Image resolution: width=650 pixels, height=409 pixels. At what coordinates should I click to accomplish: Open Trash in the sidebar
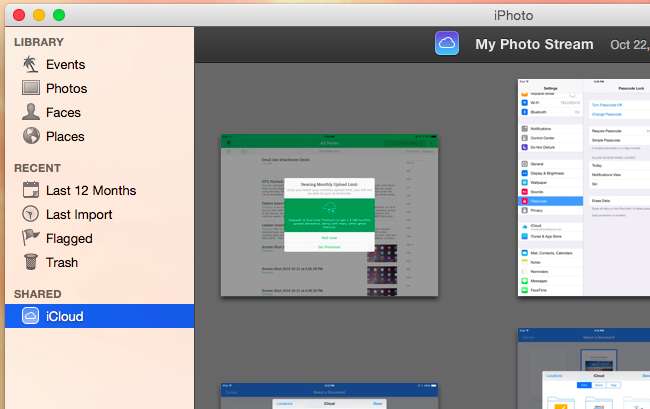click(x=99, y=262)
